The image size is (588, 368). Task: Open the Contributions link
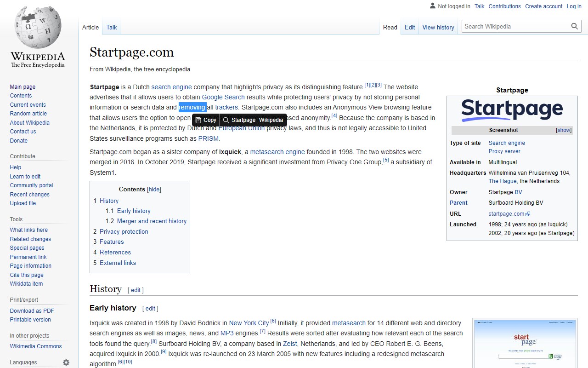(505, 6)
